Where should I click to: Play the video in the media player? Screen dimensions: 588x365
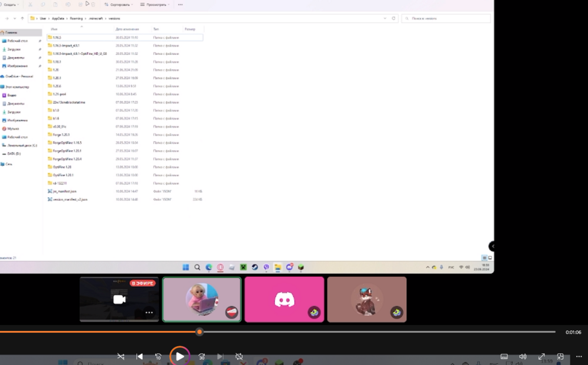[179, 356]
